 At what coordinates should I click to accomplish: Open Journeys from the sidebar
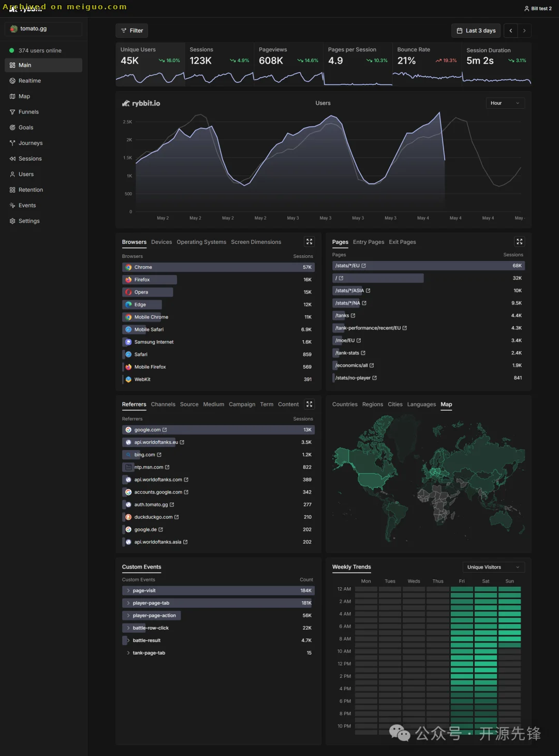coord(30,143)
